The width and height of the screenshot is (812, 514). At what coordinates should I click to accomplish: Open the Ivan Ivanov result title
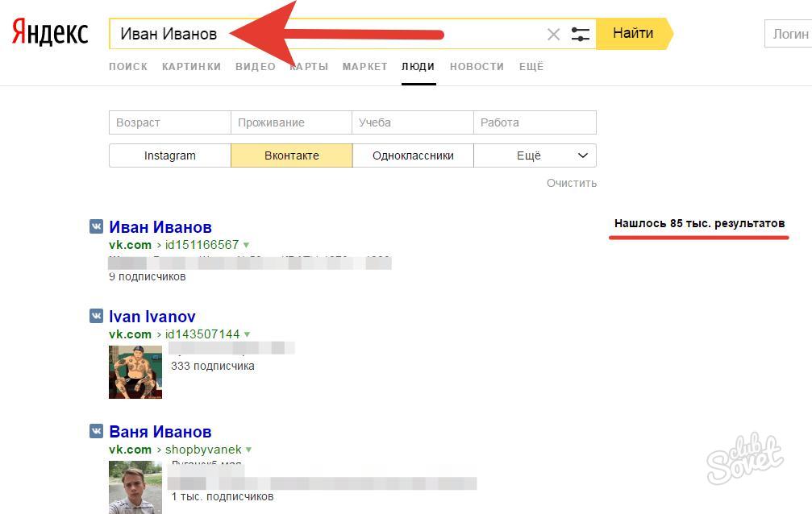pos(152,317)
